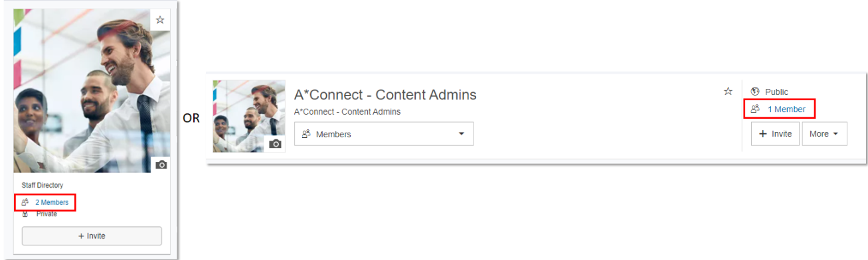868x260 pixels.
Task: Expand the Members dropdown arrow
Action: click(462, 134)
